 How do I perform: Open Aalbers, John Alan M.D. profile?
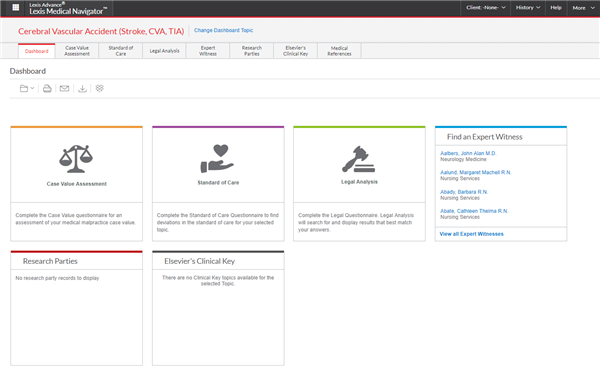468,153
